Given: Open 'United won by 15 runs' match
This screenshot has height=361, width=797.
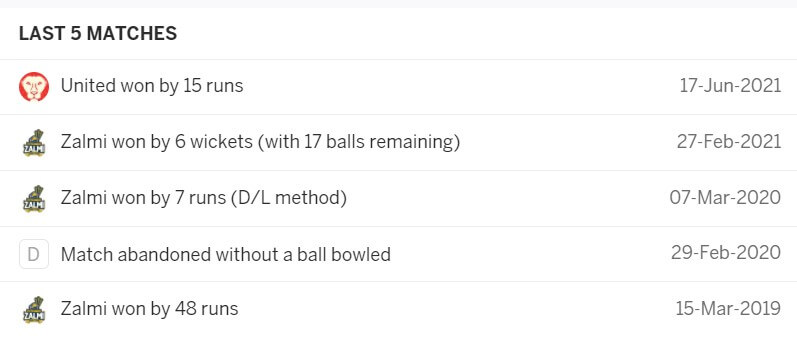Looking at the screenshot, I should tap(152, 86).
